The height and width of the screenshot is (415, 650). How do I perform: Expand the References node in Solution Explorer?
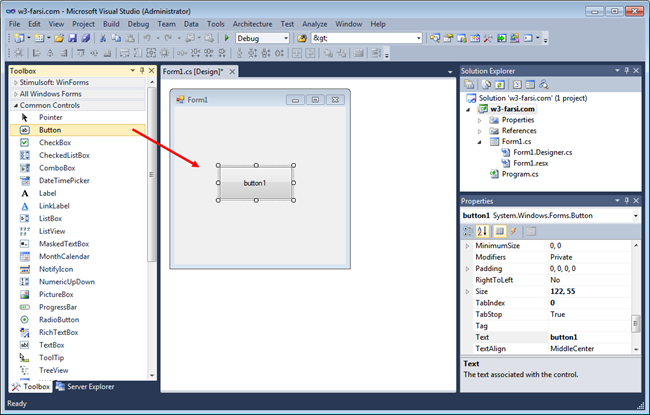(x=480, y=131)
